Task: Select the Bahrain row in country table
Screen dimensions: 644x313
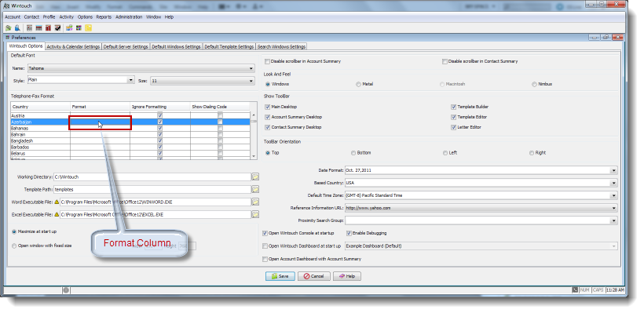Action: click(130, 135)
